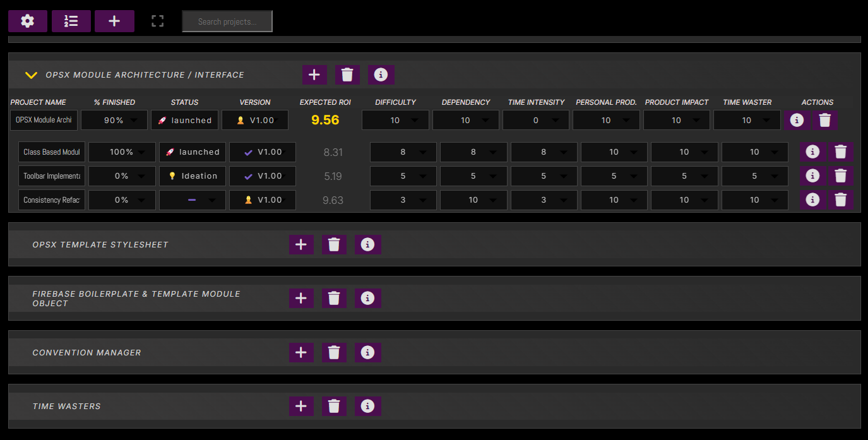Click the expected ROI value 9.56
Screen dimensions: 868x440
tap(325, 120)
